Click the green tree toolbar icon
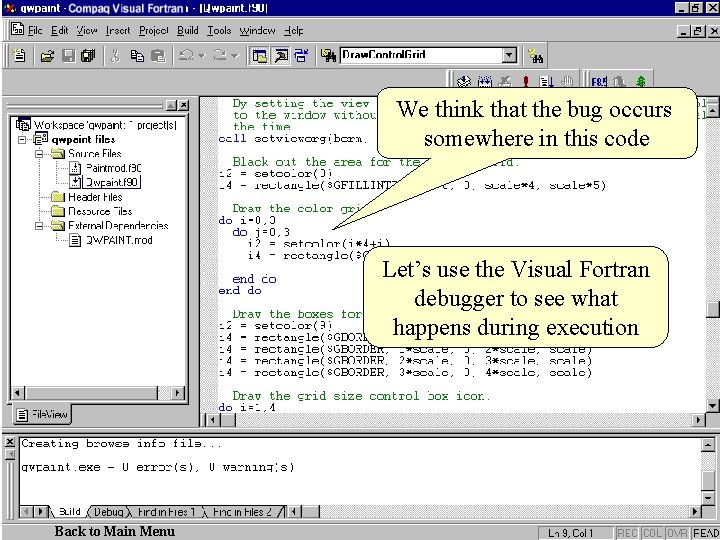The width and height of the screenshot is (720, 540). pyautogui.click(x=641, y=82)
